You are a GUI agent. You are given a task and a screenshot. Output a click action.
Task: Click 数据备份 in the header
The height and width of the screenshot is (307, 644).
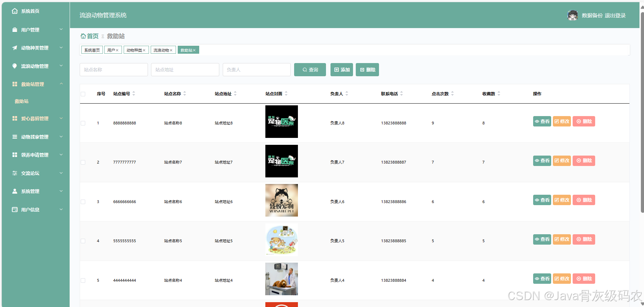[x=592, y=15]
